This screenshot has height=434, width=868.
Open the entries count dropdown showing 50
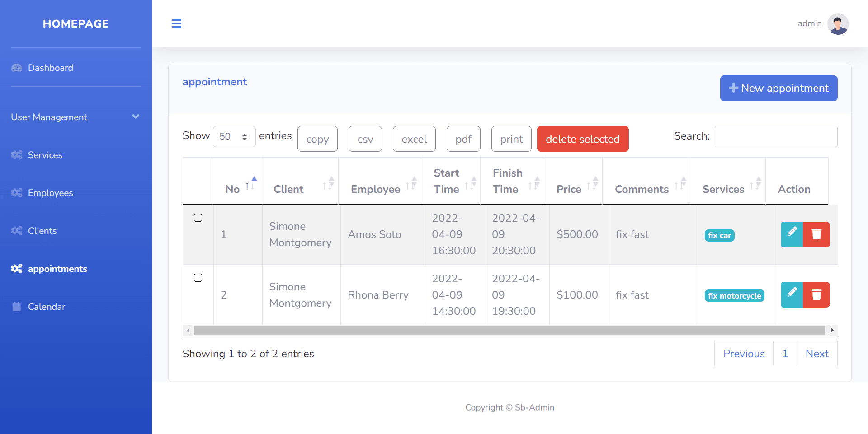(234, 136)
